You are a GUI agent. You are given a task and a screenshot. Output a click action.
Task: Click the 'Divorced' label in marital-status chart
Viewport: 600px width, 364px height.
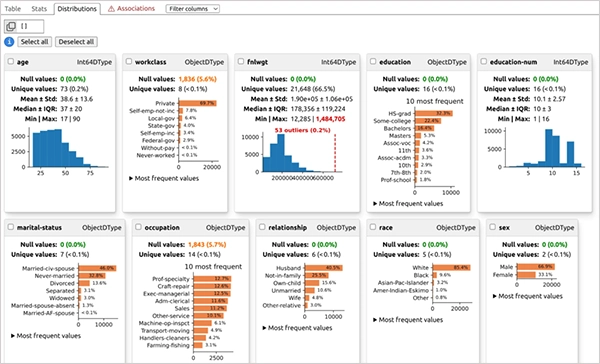[x=62, y=283]
